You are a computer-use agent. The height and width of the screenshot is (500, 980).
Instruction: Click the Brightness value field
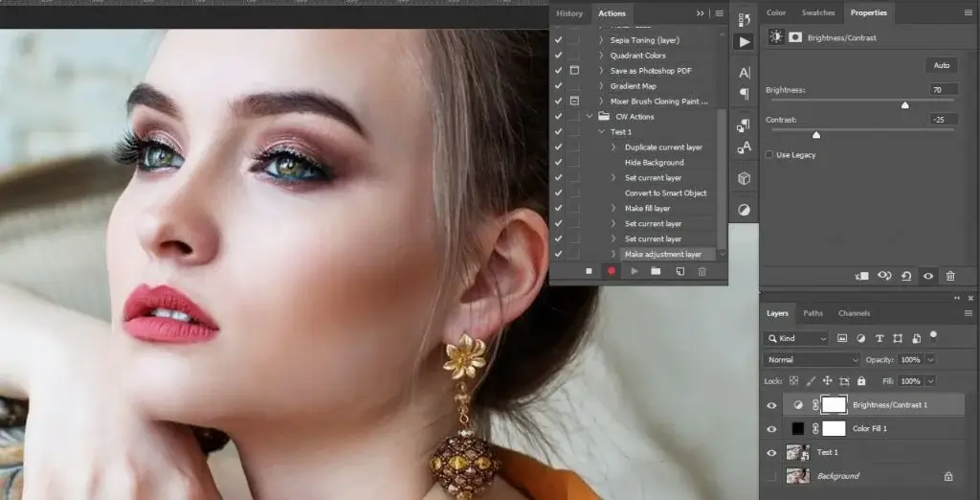point(944,90)
